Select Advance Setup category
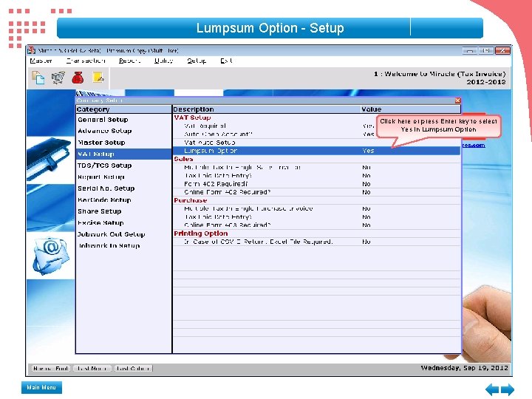This screenshot has width=532, height=399. click(123, 131)
